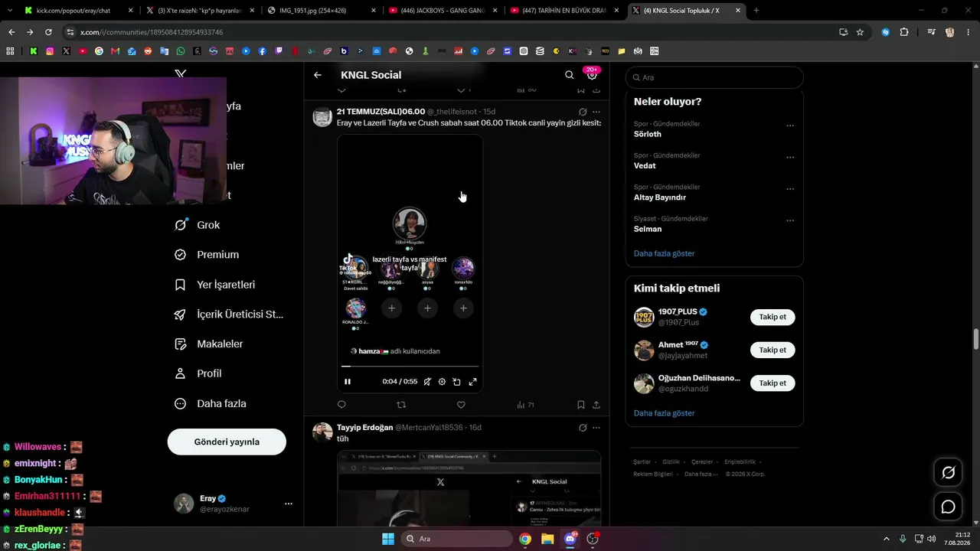Open the Windows Start menu
The height and width of the screenshot is (551, 980).
click(388, 539)
